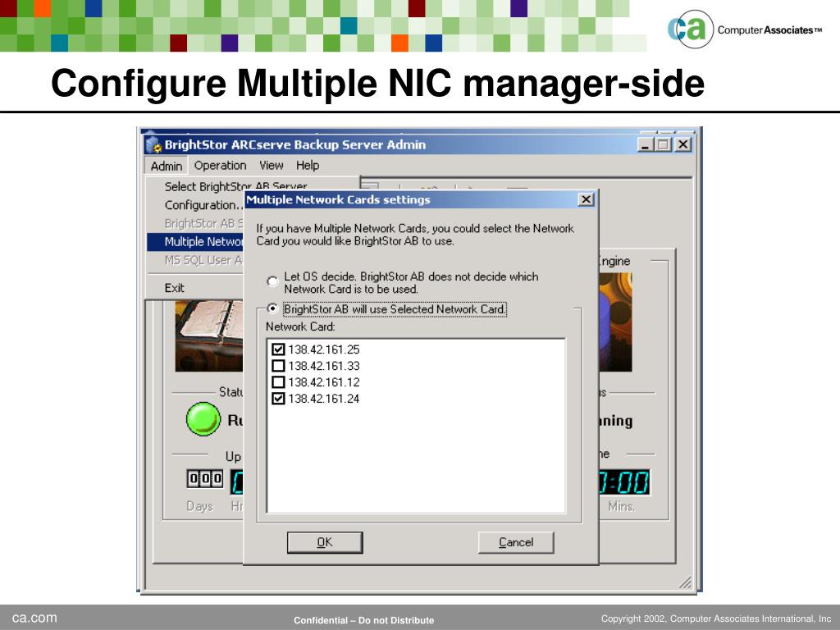This screenshot has height=630, width=840.
Task: Uncheck network card 138.42.161.24
Action: 278,399
